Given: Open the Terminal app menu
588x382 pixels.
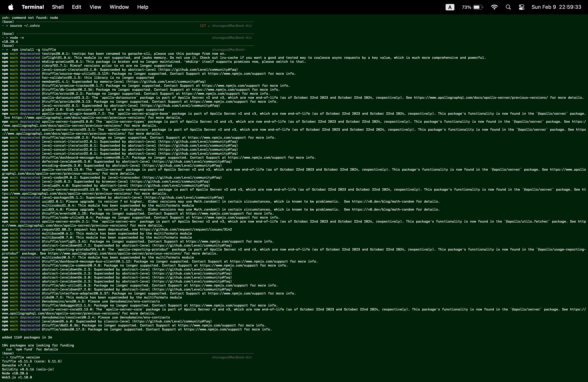Looking at the screenshot, I should click(33, 7).
